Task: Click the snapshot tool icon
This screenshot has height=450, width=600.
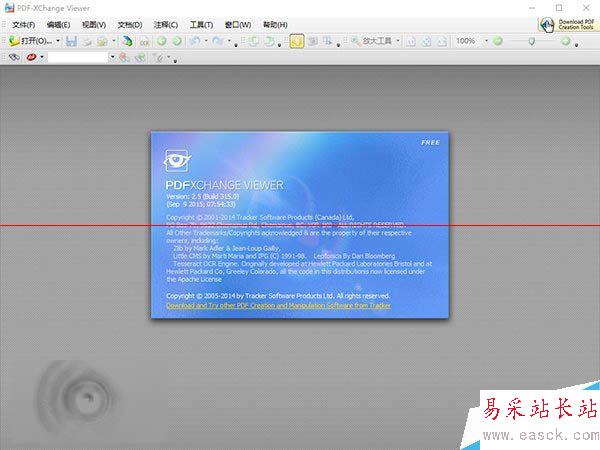Action: tap(313, 41)
